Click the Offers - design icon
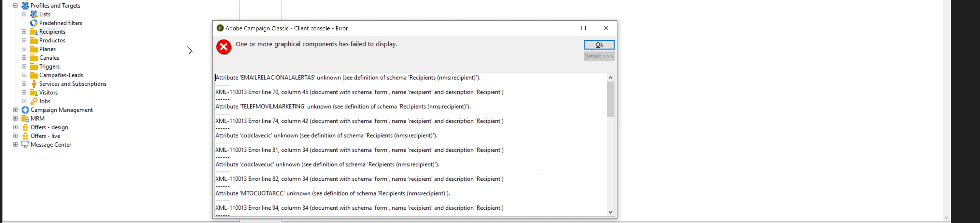Screen dimensions: 980x223 coord(25,127)
